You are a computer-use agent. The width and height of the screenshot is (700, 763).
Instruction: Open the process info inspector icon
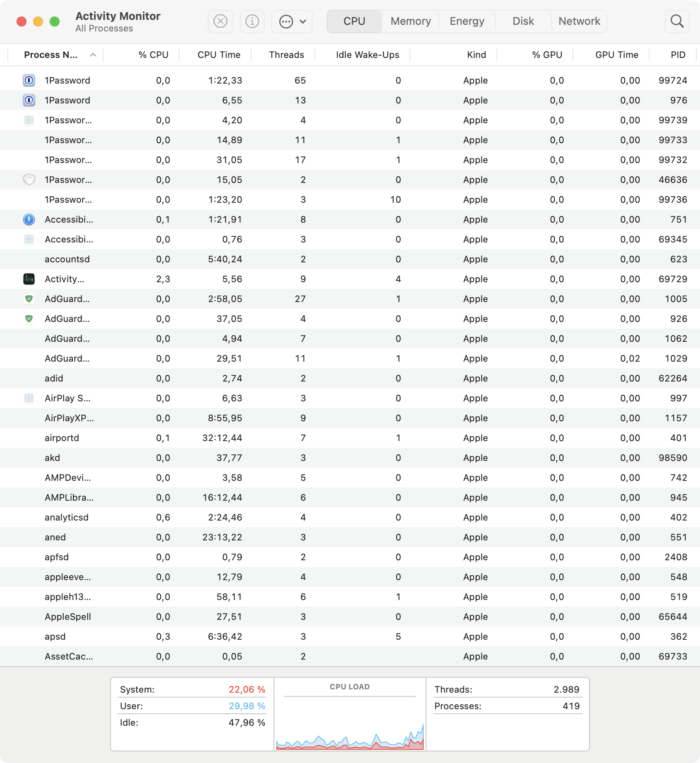252,21
